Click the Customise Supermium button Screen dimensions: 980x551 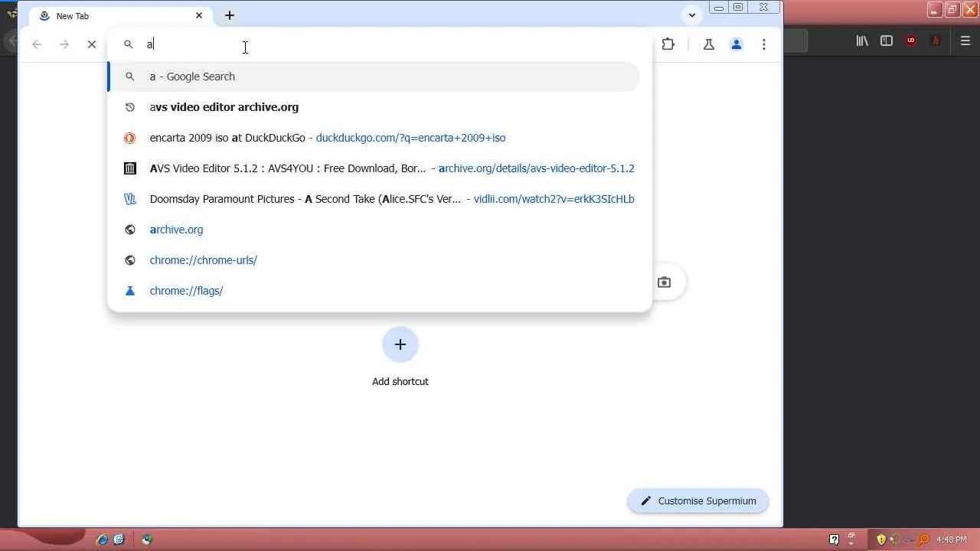(697, 501)
